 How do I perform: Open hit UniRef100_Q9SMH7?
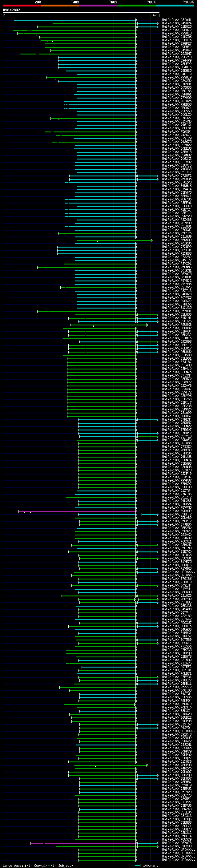[177, 54]
